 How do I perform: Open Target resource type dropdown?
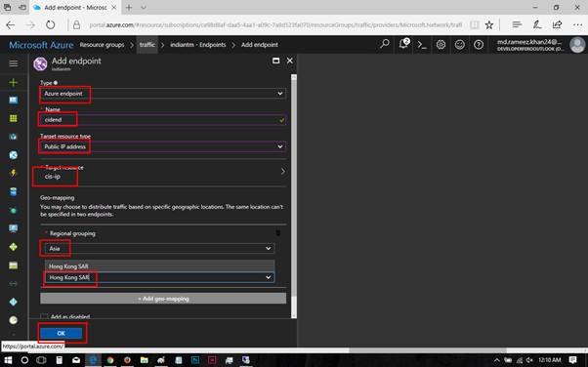[x=163, y=146]
